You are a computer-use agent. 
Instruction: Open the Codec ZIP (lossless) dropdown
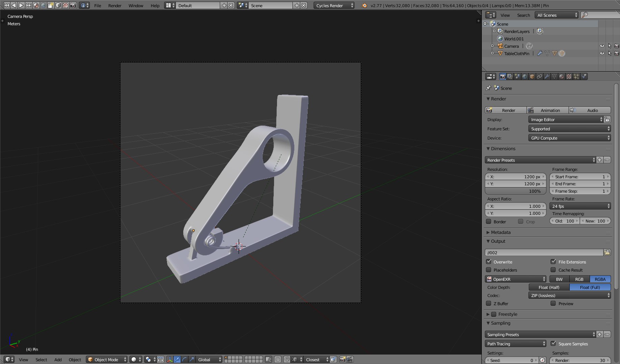[569, 296]
